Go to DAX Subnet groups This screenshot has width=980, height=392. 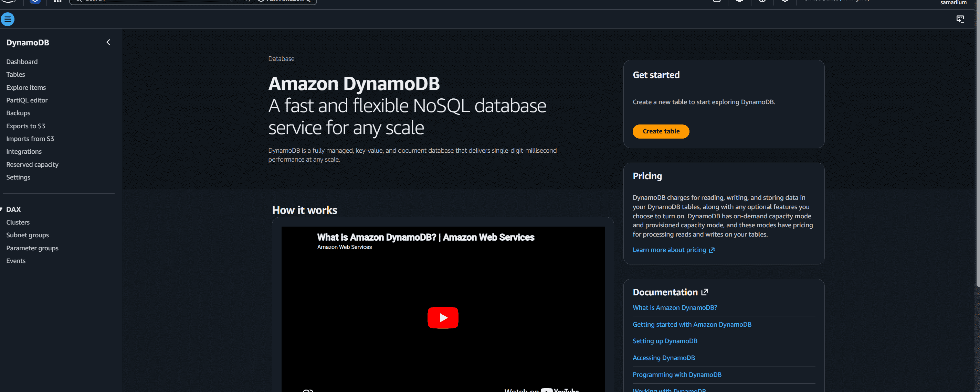[x=28, y=235]
